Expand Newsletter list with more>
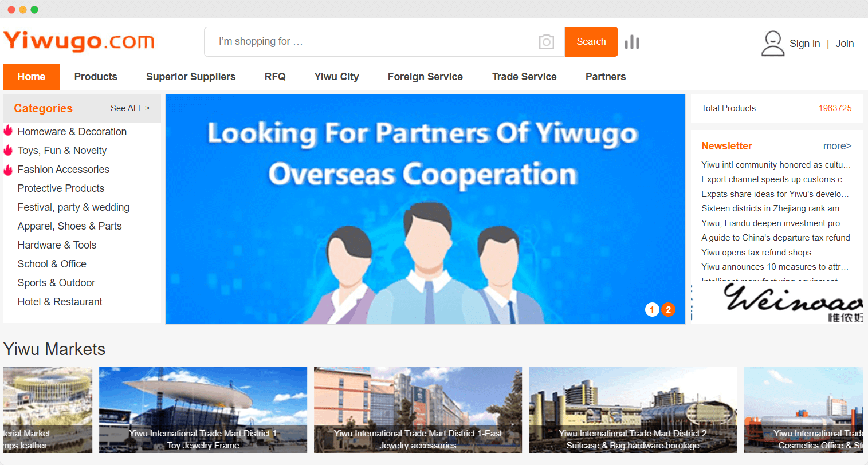Viewport: 868px width, 465px height. coord(837,146)
